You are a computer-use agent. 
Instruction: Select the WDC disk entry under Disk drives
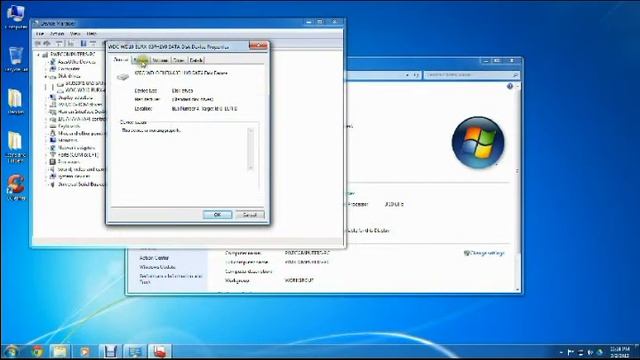[85, 90]
